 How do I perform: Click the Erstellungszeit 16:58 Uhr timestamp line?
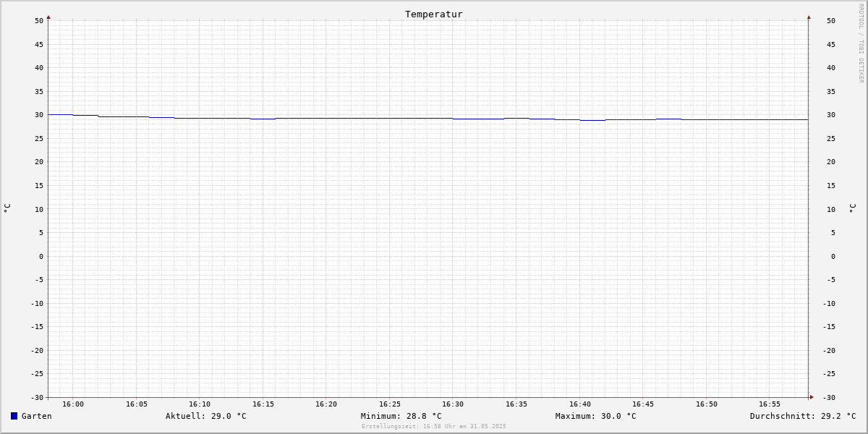coord(434,426)
